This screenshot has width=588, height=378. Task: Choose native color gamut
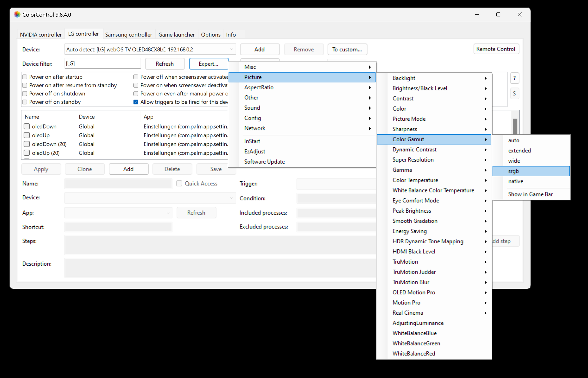click(531, 181)
